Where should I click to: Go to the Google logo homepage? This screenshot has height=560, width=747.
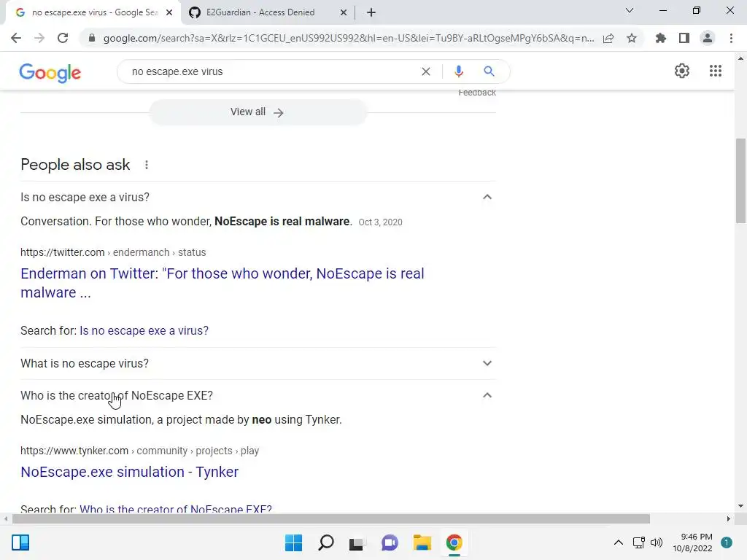click(50, 72)
